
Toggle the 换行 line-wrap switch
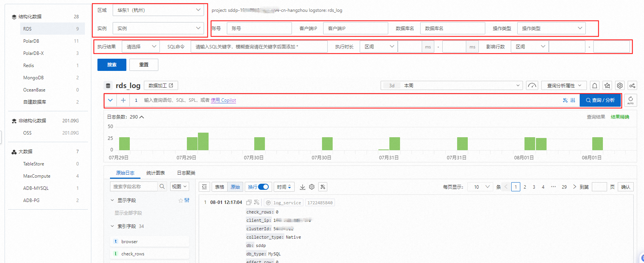point(263,187)
